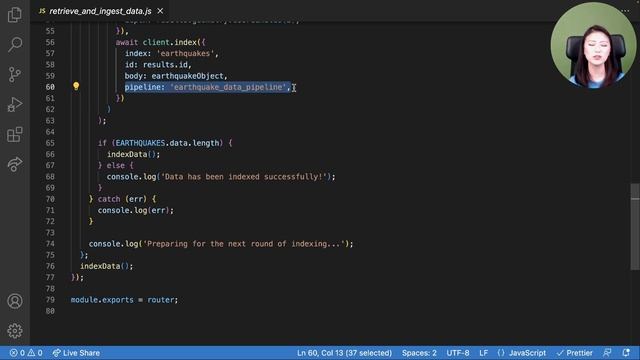Click indexData(); call on line 76
640x360 pixels.
tap(107, 266)
